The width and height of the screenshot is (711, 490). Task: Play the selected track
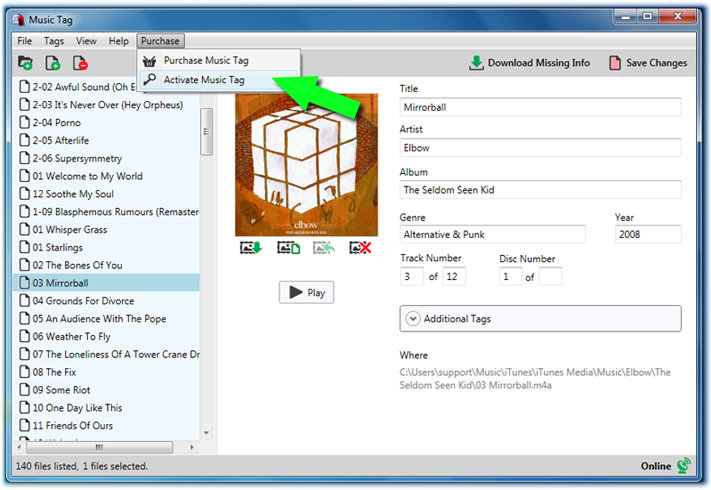tap(307, 292)
